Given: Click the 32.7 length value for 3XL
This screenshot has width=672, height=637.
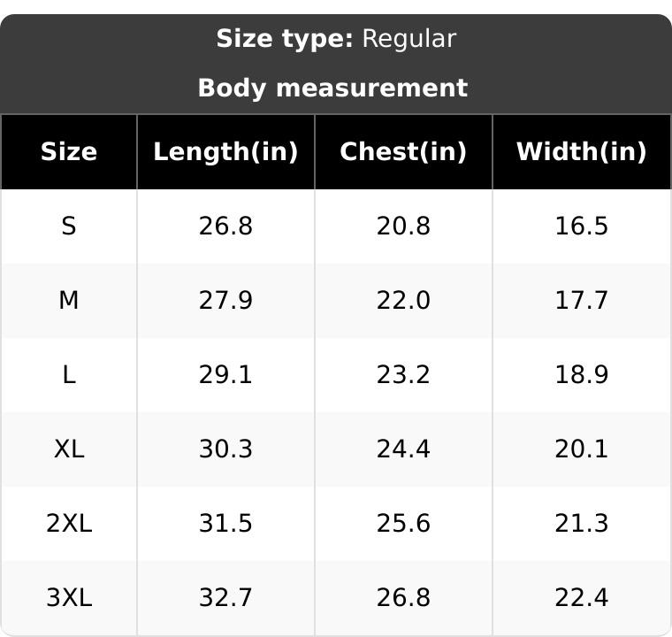Looking at the screenshot, I should coord(225,597).
